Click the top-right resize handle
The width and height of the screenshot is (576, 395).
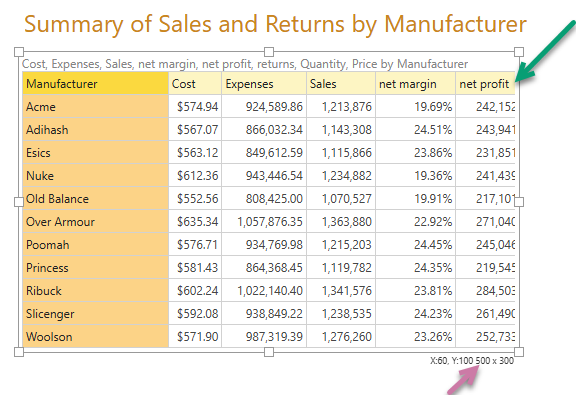coord(519,52)
